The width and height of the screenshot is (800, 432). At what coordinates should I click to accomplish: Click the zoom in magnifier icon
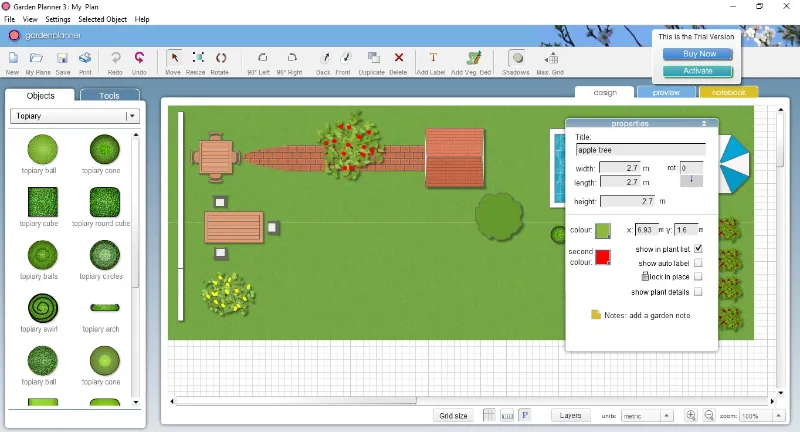click(691, 415)
